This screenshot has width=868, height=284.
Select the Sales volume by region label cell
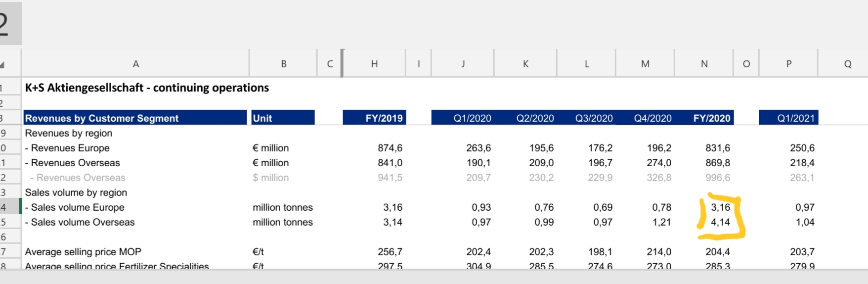point(76,192)
